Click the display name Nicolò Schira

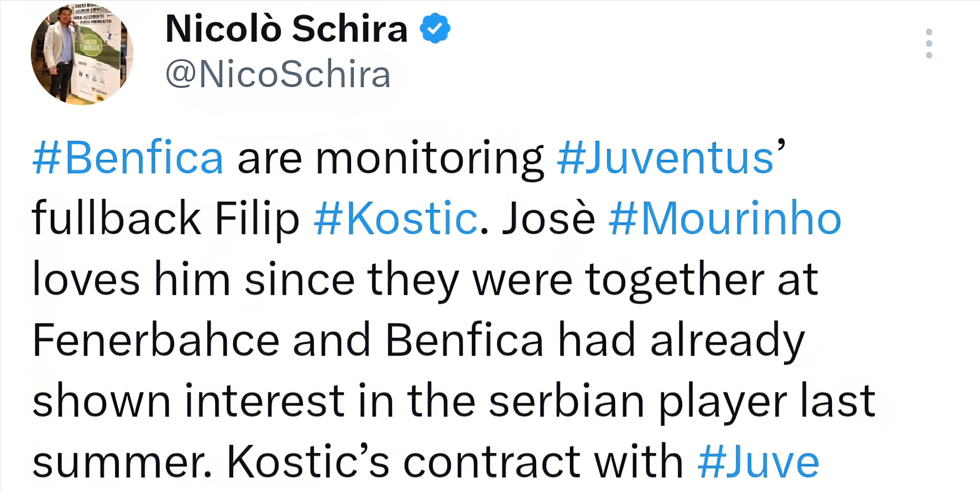[287, 29]
